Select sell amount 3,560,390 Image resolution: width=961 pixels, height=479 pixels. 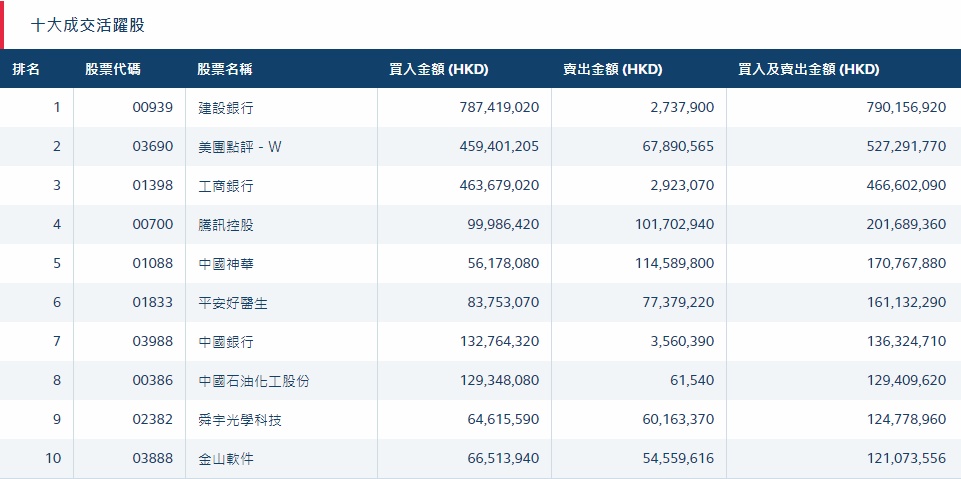(x=682, y=341)
